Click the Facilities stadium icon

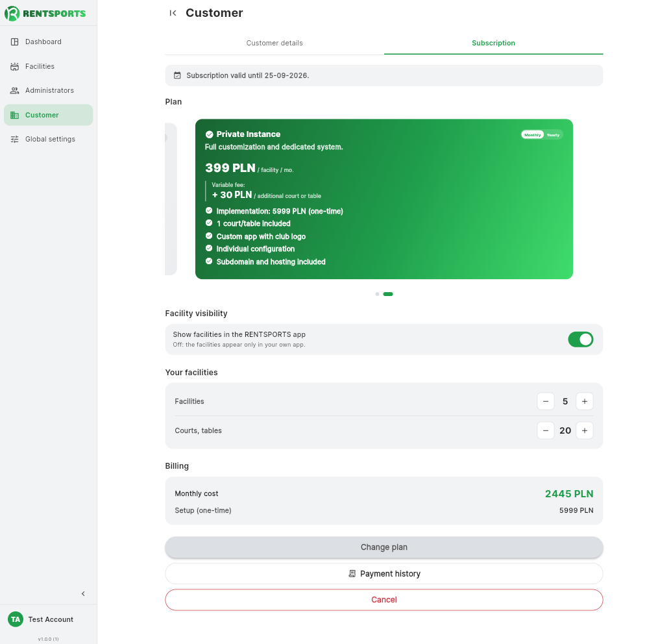click(x=14, y=66)
